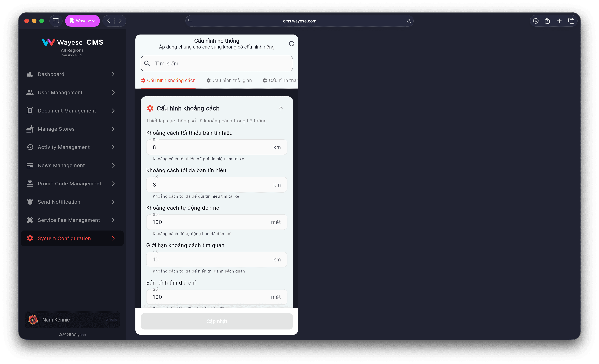
Task: Click the magnifier icon in Tìm kiếm box
Action: click(x=147, y=63)
